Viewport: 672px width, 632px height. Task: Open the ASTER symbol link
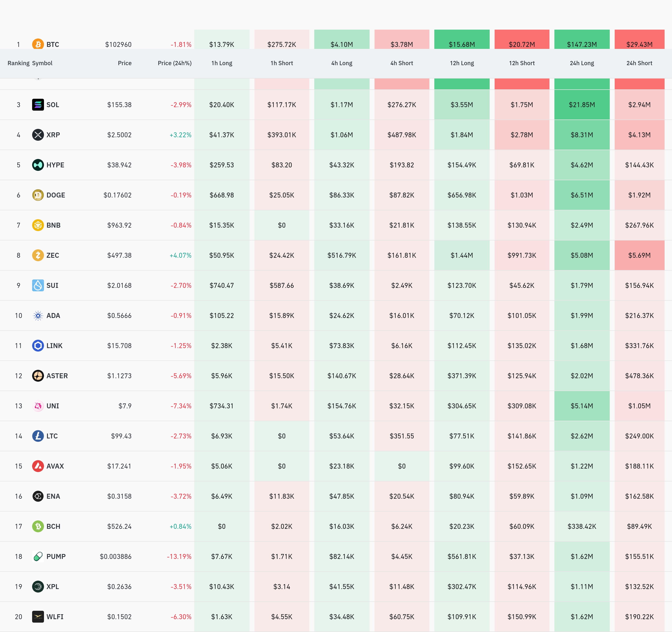57,375
